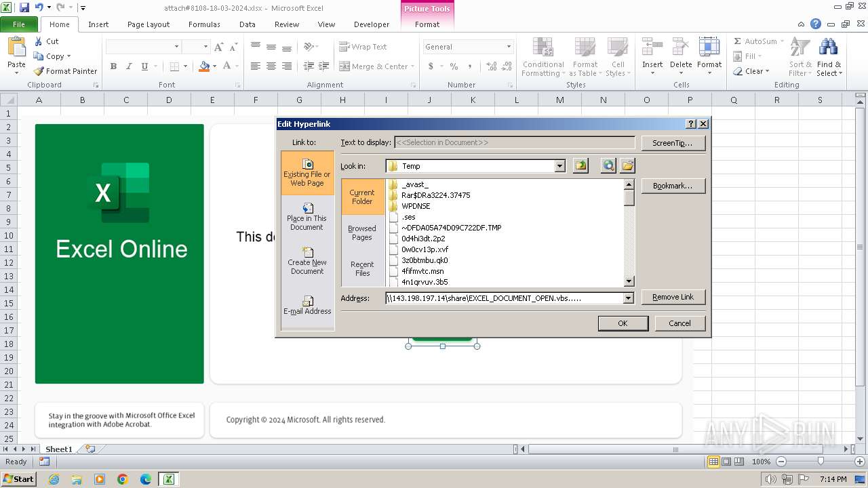Click the zoom slider in status bar
The height and width of the screenshot is (488, 868).
[x=820, y=462]
